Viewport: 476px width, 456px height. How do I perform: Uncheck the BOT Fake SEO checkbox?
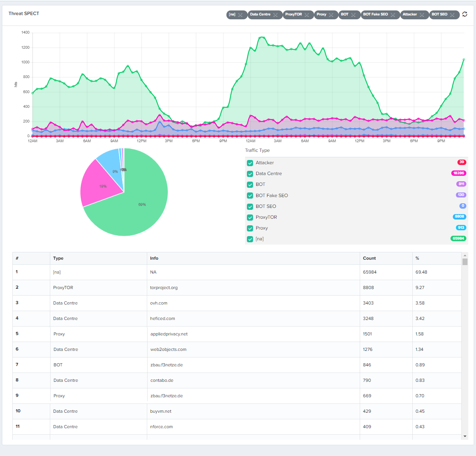(250, 196)
